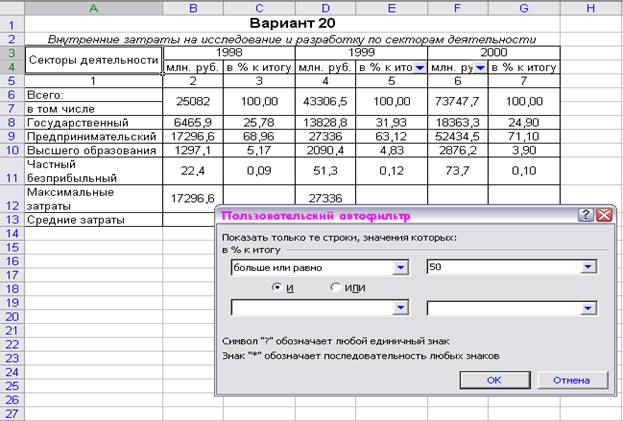This screenshot has height=421, width=623.
Task: Click the cell with value 25,78
Action: [x=259, y=123]
